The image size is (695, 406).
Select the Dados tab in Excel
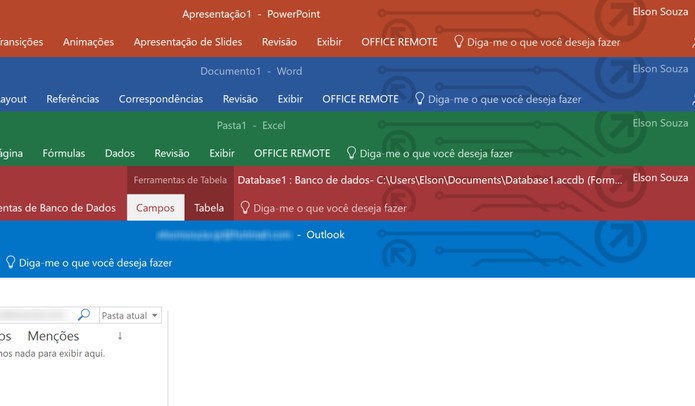tap(120, 153)
